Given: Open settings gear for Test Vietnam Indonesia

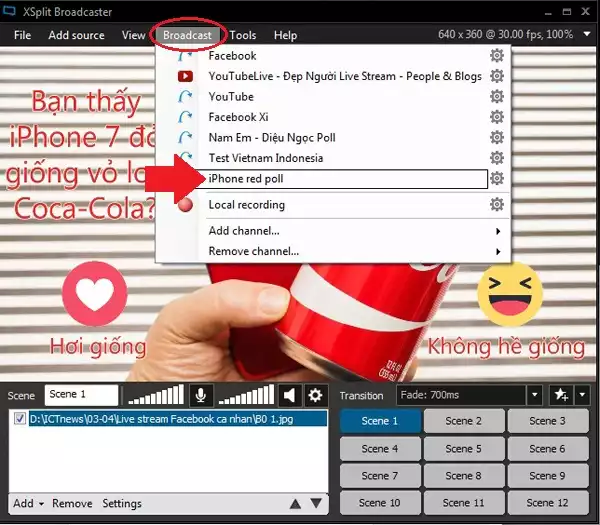Looking at the screenshot, I should click(x=497, y=158).
